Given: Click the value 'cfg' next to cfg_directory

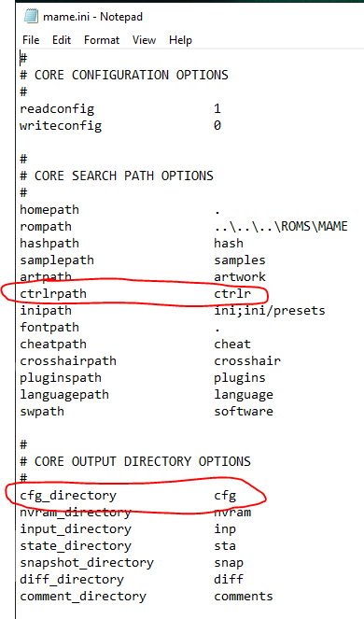Looking at the screenshot, I should [225, 496].
